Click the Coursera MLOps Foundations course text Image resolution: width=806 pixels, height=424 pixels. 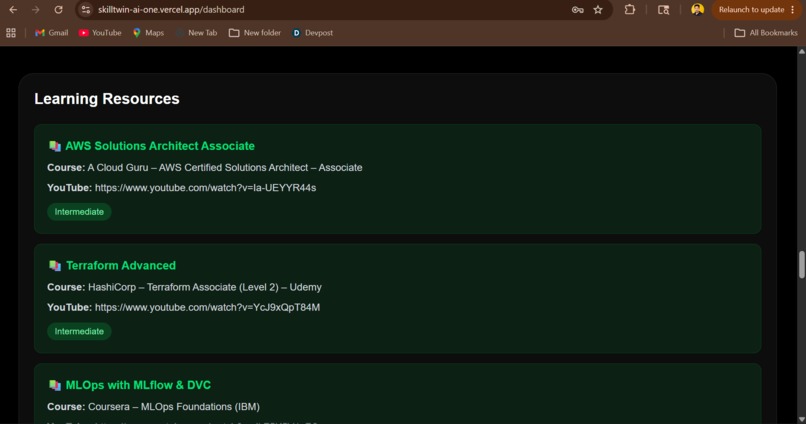(x=174, y=407)
